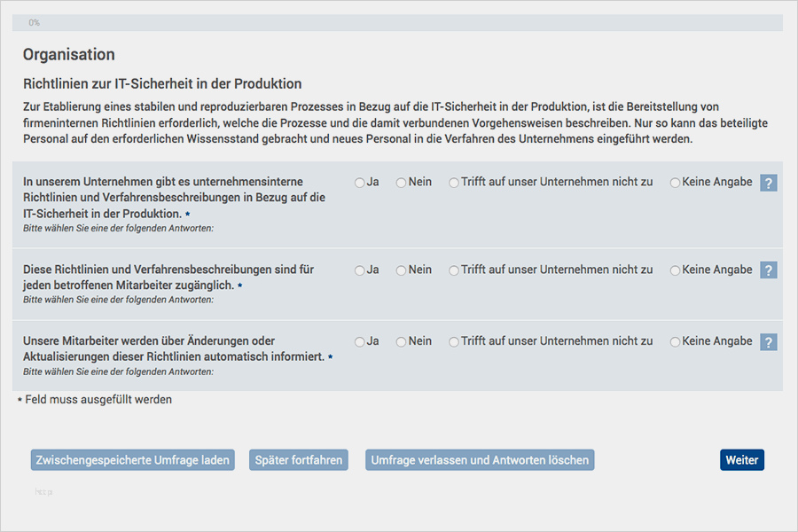
Task: Select 'Ja' for internal guidelines existence question
Action: [359, 183]
